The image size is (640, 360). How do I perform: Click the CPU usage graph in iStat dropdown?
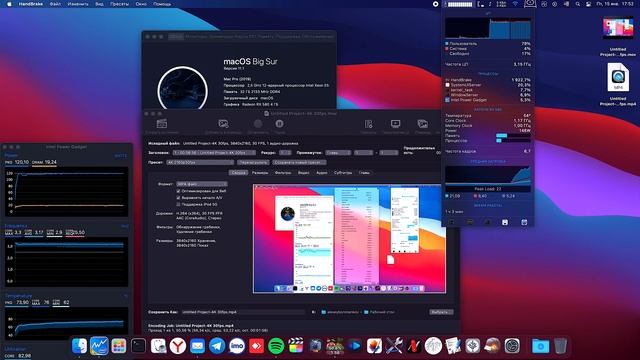point(488,28)
